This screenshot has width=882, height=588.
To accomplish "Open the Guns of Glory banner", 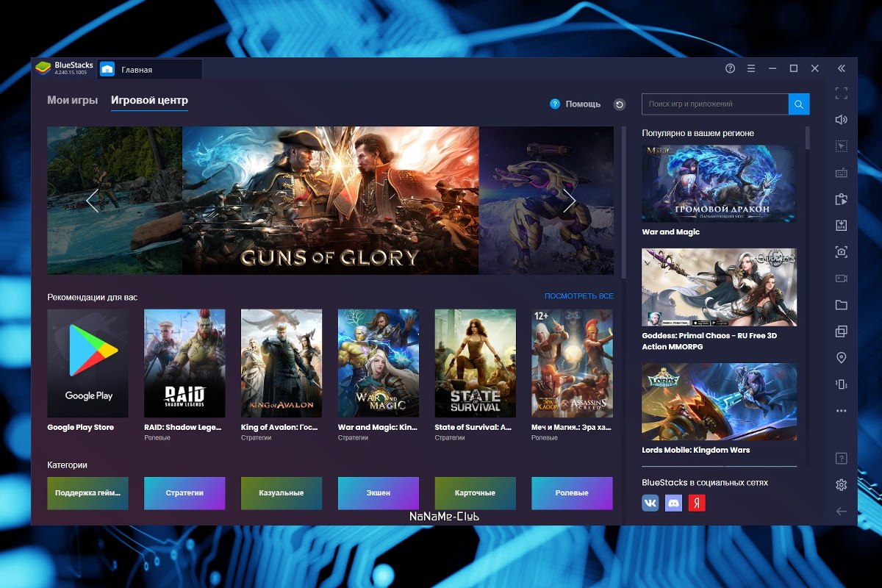I will pyautogui.click(x=331, y=201).
